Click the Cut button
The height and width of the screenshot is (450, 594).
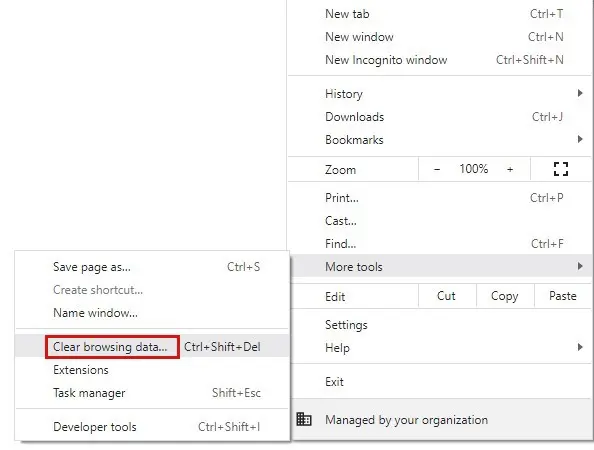coord(446,296)
